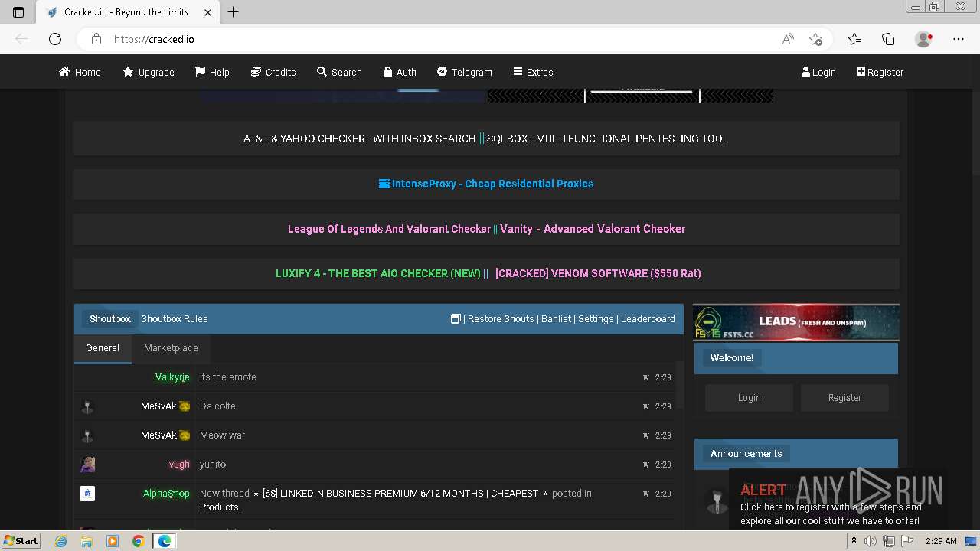Refresh the page in Edge

click(x=55, y=39)
